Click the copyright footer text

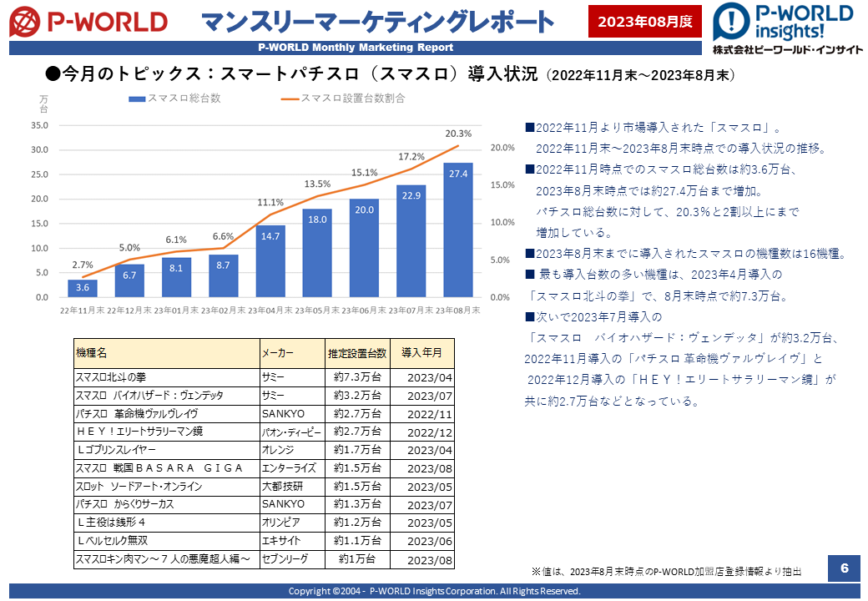coord(435,591)
